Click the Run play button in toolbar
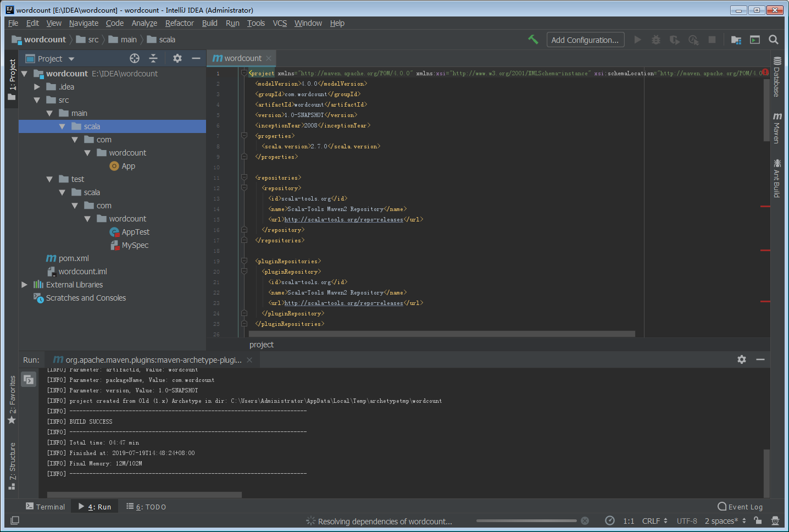Image resolution: width=789 pixels, height=532 pixels. [637, 40]
